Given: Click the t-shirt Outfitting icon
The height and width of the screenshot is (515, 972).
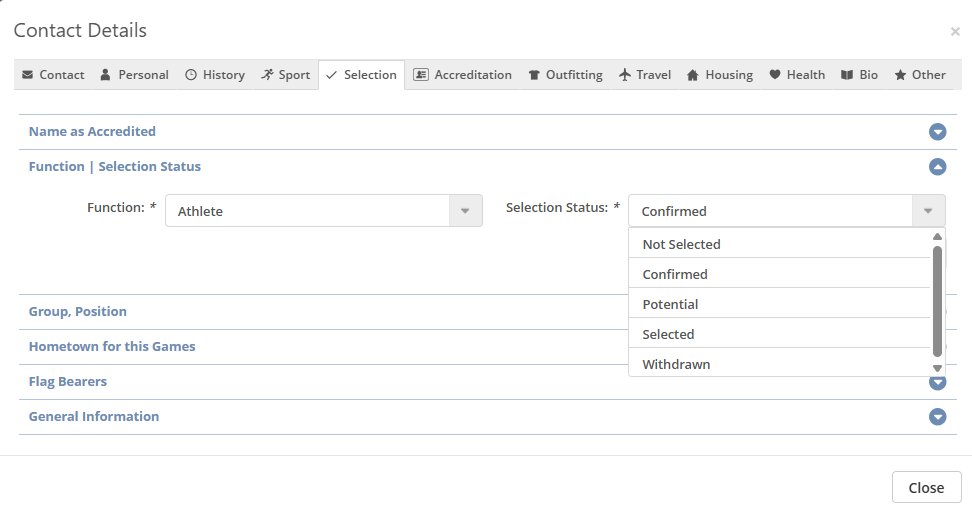Looking at the screenshot, I should tap(534, 75).
